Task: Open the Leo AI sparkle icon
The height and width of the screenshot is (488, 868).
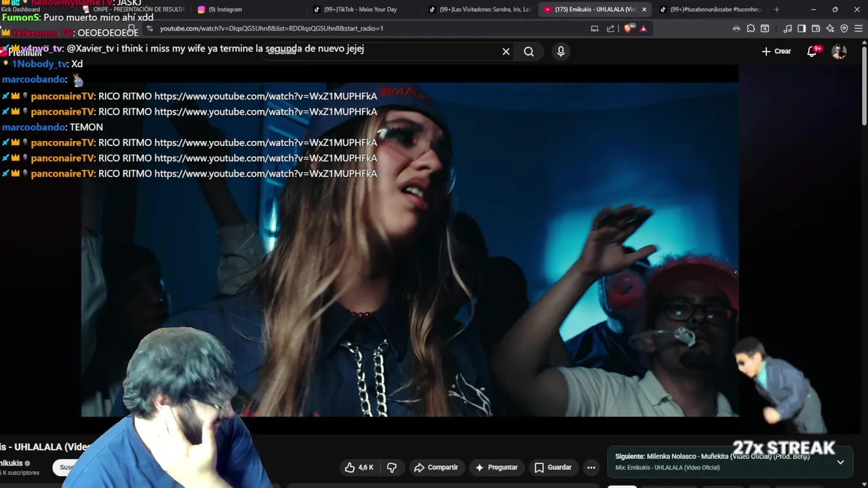Action: click(830, 28)
